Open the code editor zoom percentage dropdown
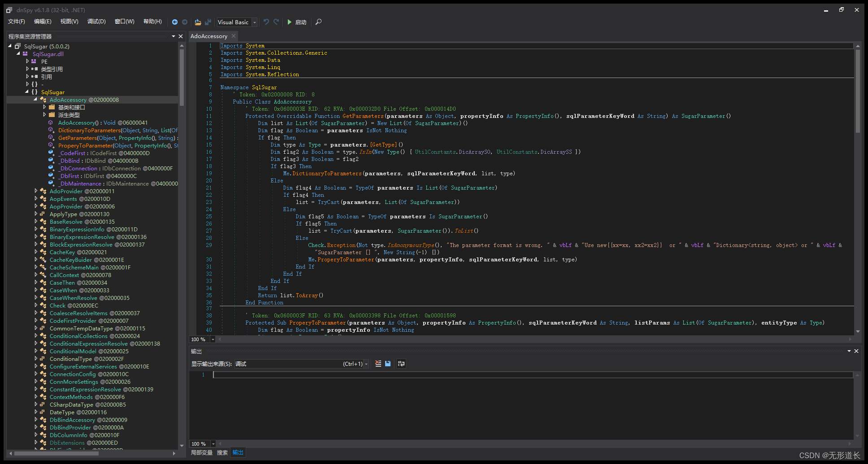 [x=213, y=339]
